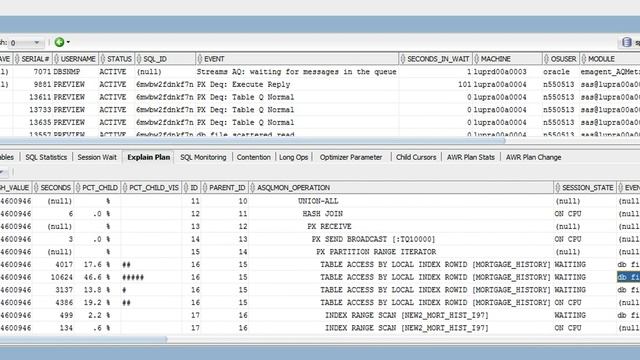Screen dimensions: 640x360
Task: Select serial number 13733 cell
Action: point(32,110)
